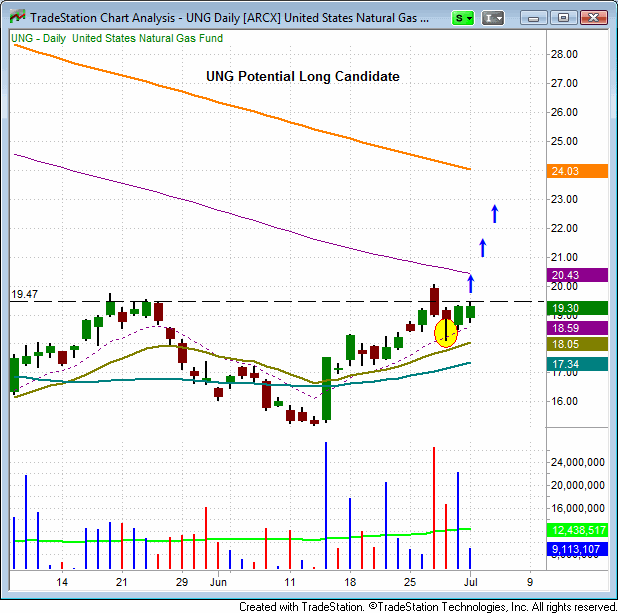The height and width of the screenshot is (613, 618).
Task: Click the 25.00 price axis label
Action: (564, 141)
